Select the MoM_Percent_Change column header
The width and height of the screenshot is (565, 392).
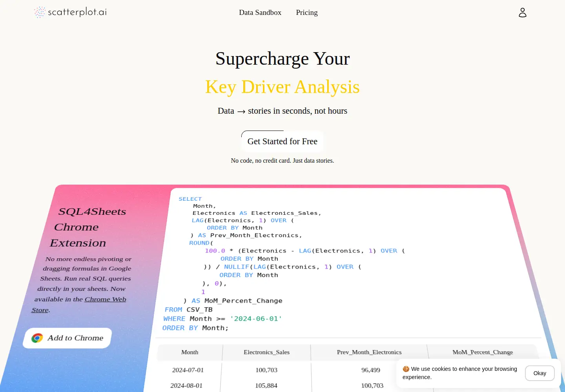[483, 352]
